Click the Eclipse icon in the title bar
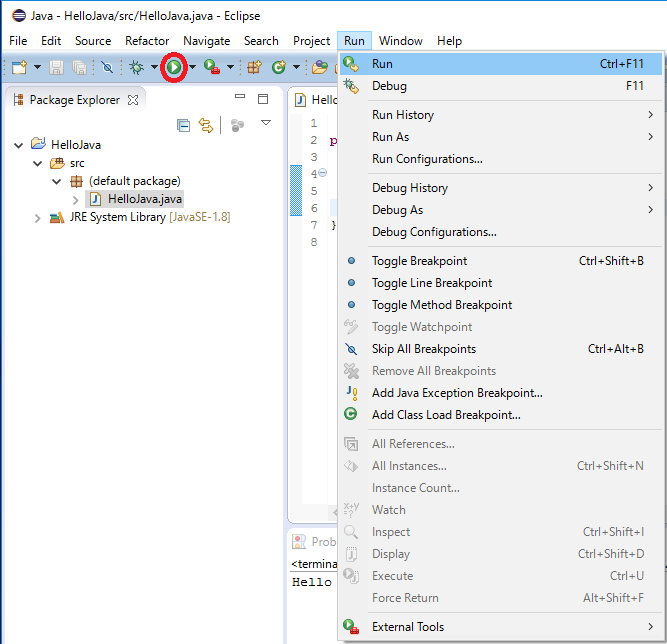The width and height of the screenshot is (667, 644). [x=19, y=16]
